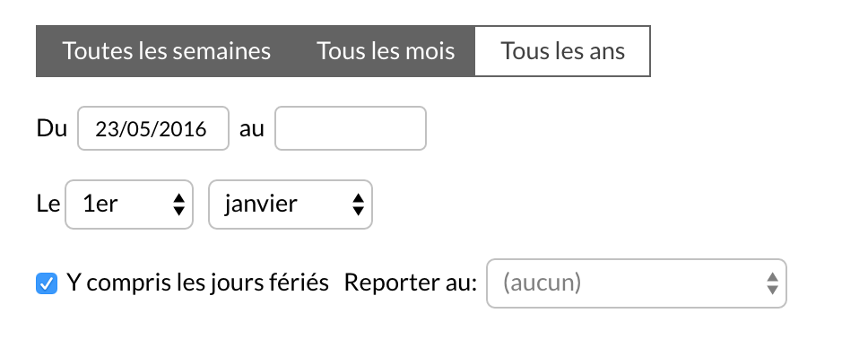This screenshot has height=348, width=868.
Task: Click the up arrow of the janvier selector
Action: [x=358, y=198]
